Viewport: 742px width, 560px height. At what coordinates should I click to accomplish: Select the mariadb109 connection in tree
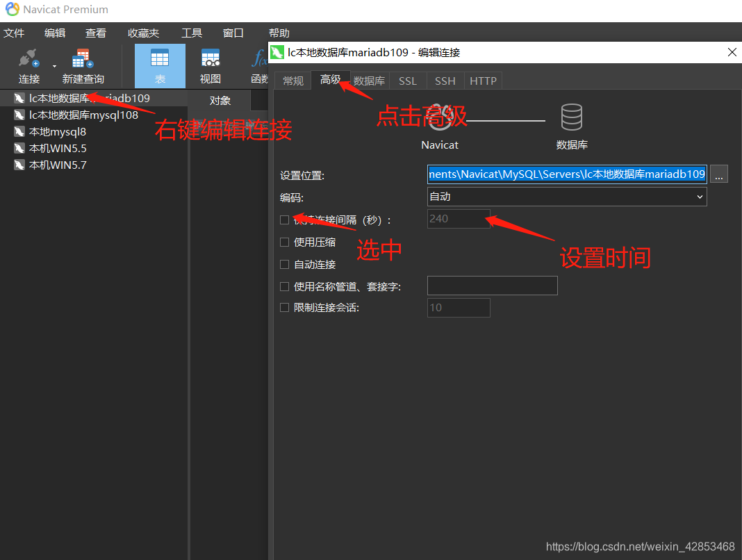point(94,98)
